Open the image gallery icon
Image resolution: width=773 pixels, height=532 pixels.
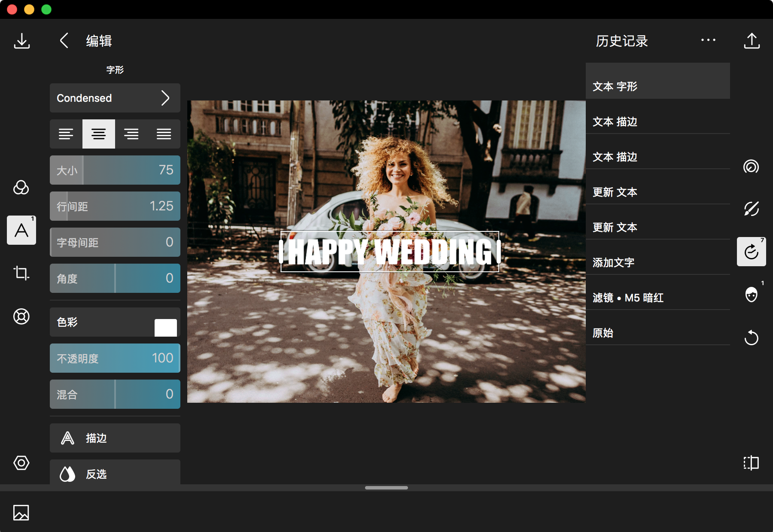point(21,513)
